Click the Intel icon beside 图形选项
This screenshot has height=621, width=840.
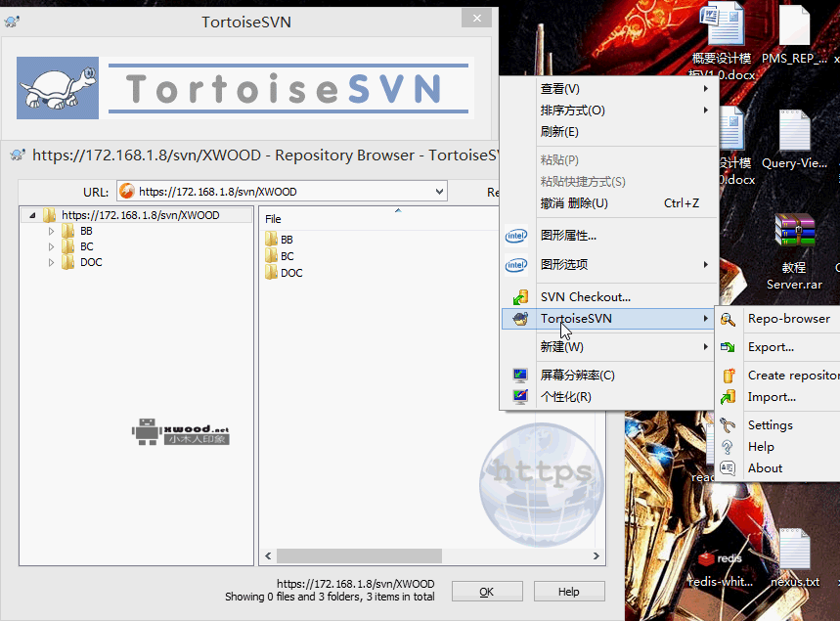coord(516,265)
